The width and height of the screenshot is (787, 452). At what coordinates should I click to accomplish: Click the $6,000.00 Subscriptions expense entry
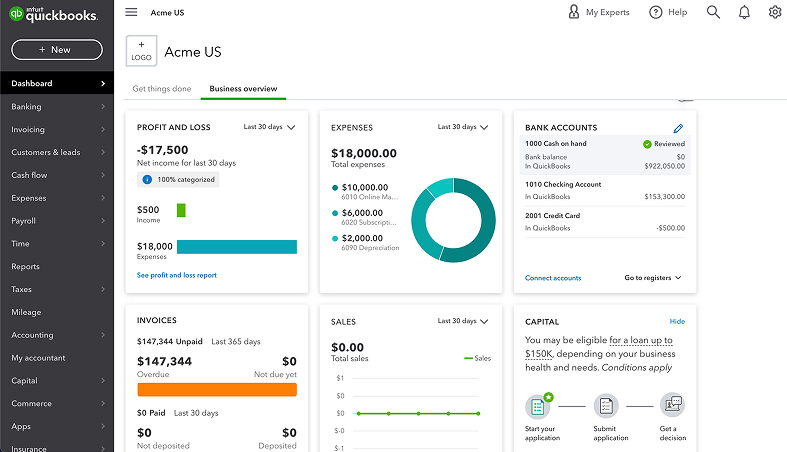[x=364, y=217]
